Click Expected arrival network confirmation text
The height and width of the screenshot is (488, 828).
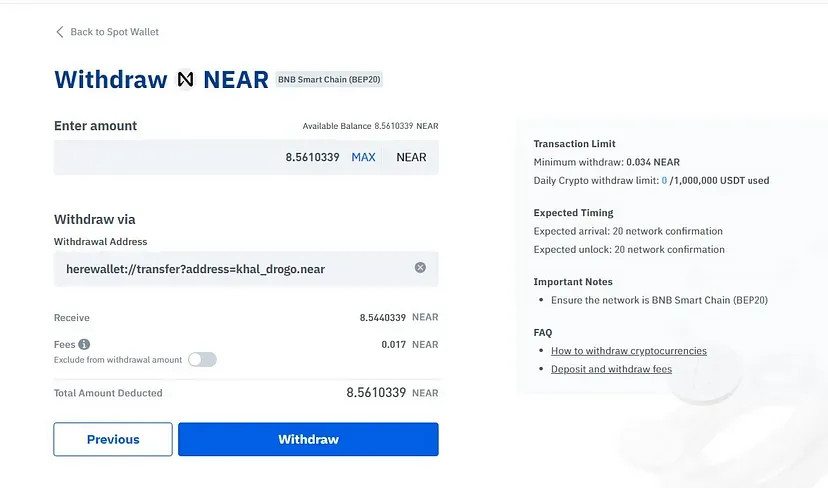[628, 231]
